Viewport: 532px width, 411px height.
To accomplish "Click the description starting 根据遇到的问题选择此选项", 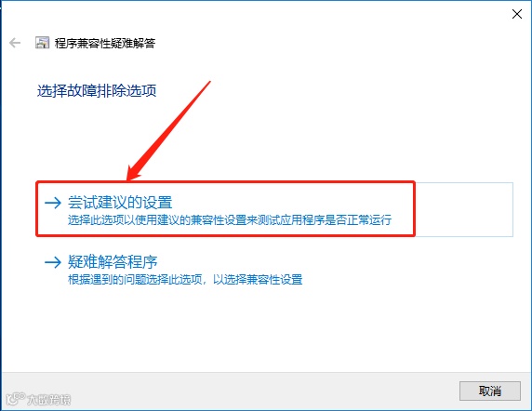I will click(x=185, y=280).
